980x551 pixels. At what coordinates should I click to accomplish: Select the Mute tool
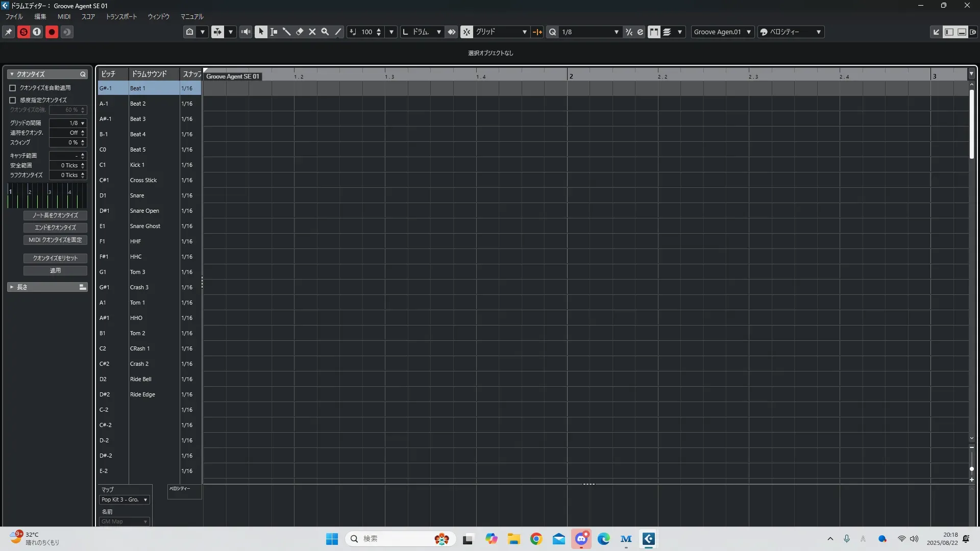point(312,32)
